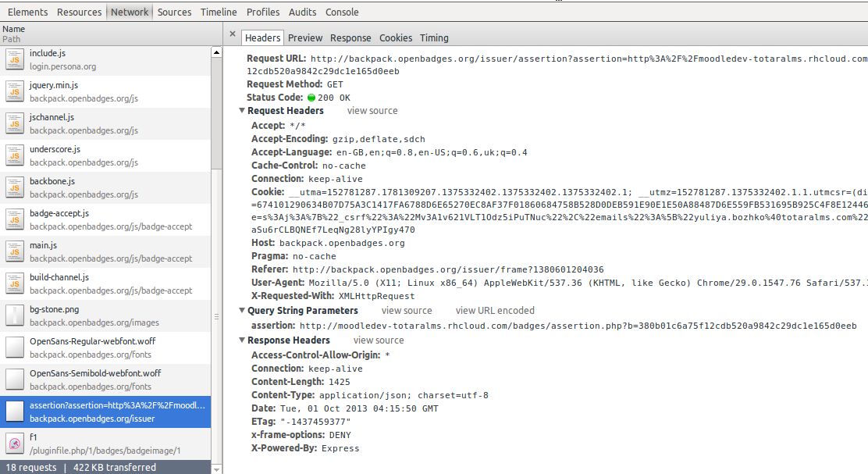This screenshot has width=868, height=474.
Task: Click view source next to Query String Parameters
Action: coord(407,311)
